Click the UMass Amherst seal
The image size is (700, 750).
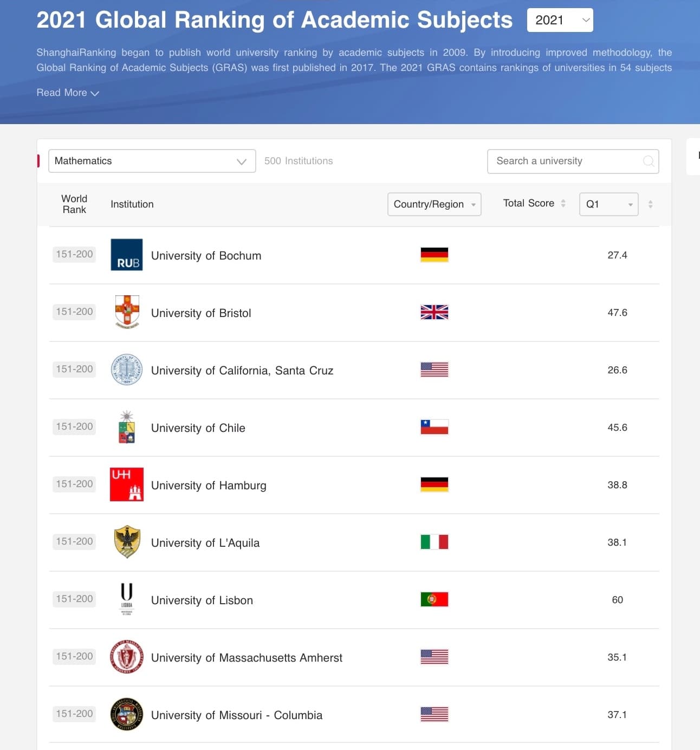tap(127, 657)
